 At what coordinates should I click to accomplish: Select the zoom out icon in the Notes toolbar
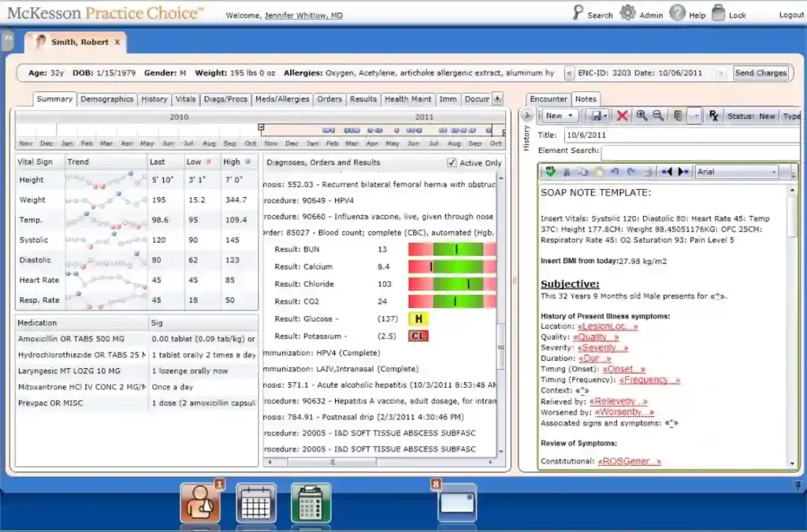click(656, 115)
